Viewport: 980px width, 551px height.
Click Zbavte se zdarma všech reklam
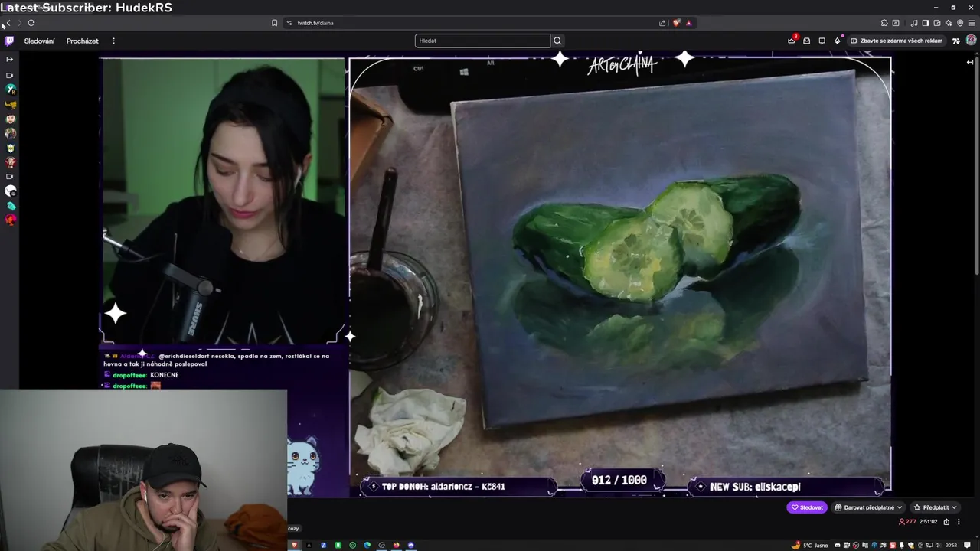coord(897,41)
